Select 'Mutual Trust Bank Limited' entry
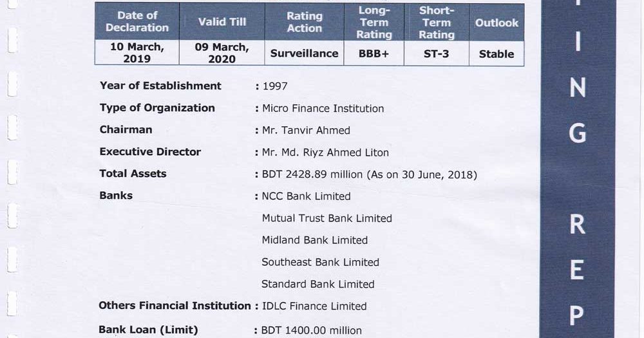644x338 pixels. (327, 218)
